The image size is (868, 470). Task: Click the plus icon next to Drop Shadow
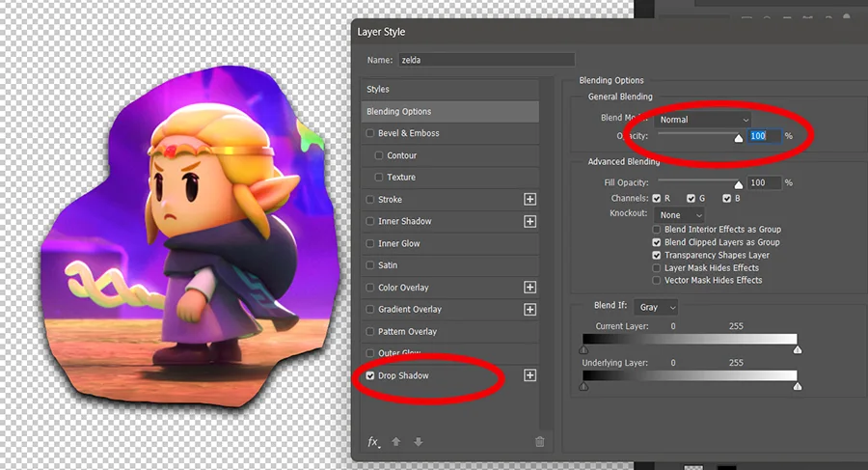(529, 375)
